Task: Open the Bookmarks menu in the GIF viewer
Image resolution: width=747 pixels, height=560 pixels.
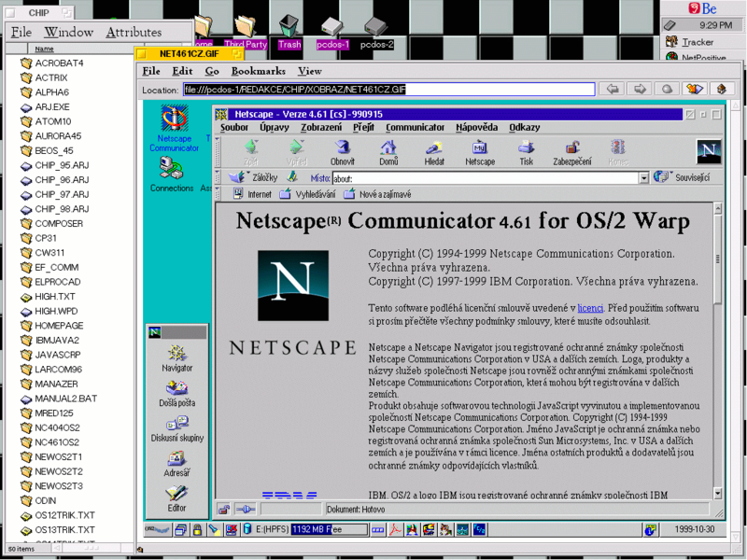Action: pyautogui.click(x=259, y=71)
